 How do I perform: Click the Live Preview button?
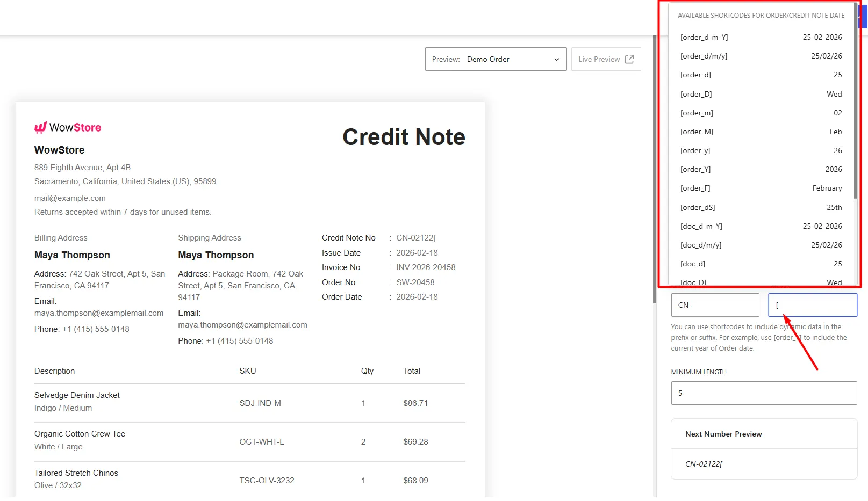(606, 59)
